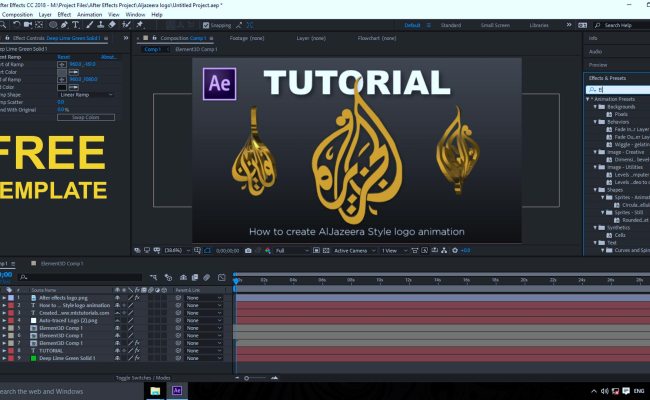The height and width of the screenshot is (400, 650).
Task: Click the Start Color swatch
Action: tap(62, 72)
